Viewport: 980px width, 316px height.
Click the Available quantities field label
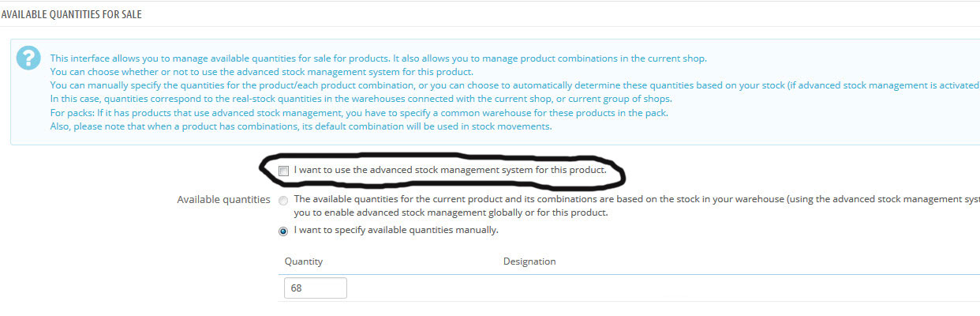point(223,200)
